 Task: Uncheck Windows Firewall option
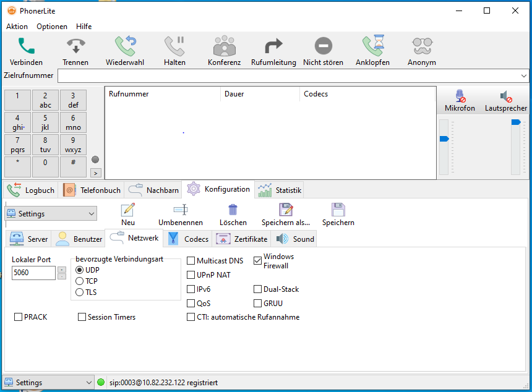pyautogui.click(x=257, y=260)
